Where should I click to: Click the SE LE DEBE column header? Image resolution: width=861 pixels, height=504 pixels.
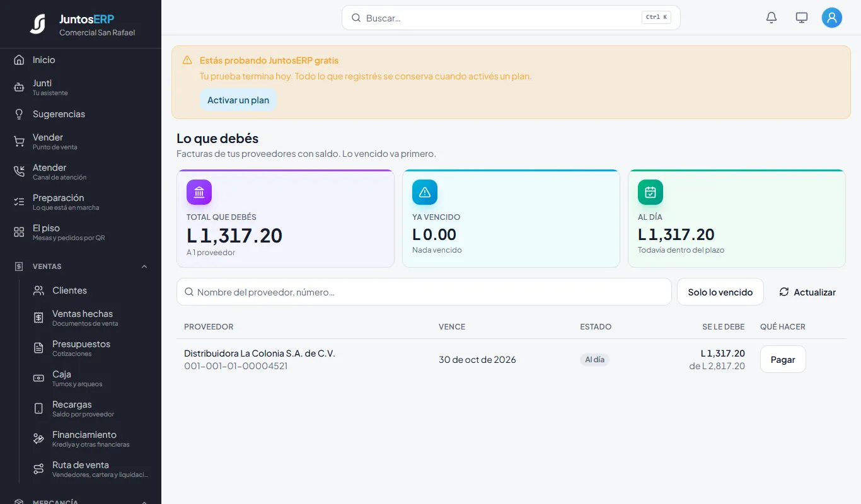pyautogui.click(x=724, y=327)
